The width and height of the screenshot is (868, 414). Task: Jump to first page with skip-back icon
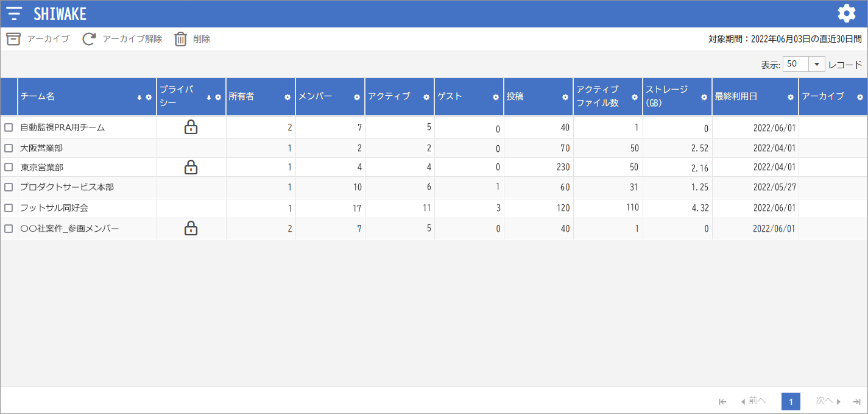coord(722,401)
